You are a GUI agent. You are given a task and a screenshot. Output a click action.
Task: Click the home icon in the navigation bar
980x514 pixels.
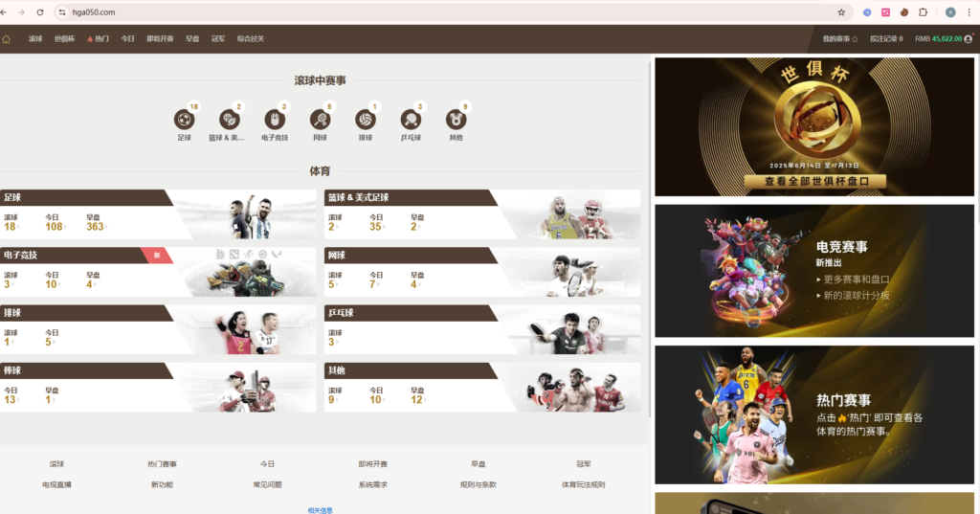tap(7, 39)
